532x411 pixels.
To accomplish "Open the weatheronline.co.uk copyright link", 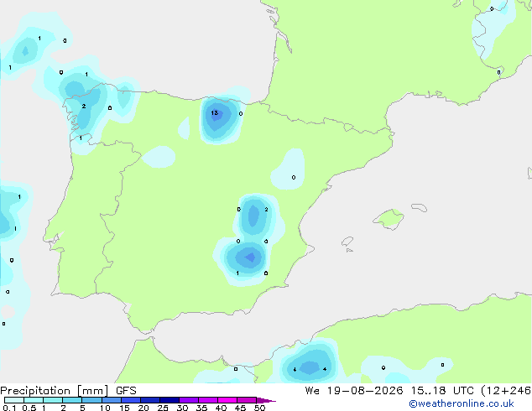I will pos(462,403).
